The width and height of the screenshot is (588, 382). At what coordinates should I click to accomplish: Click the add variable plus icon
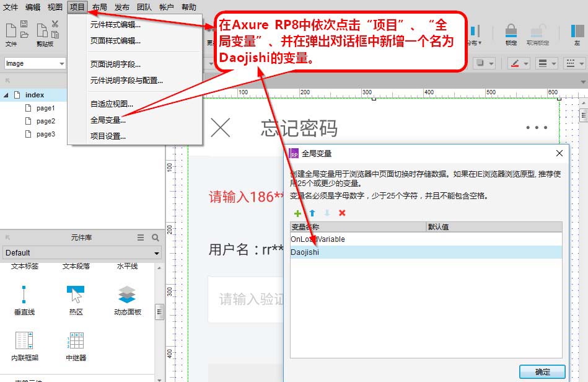point(297,213)
